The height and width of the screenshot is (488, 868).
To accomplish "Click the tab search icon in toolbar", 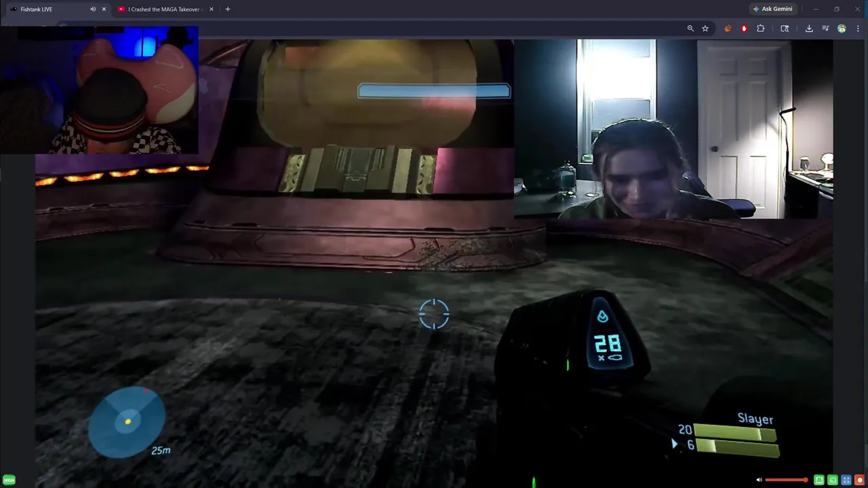I will [785, 28].
